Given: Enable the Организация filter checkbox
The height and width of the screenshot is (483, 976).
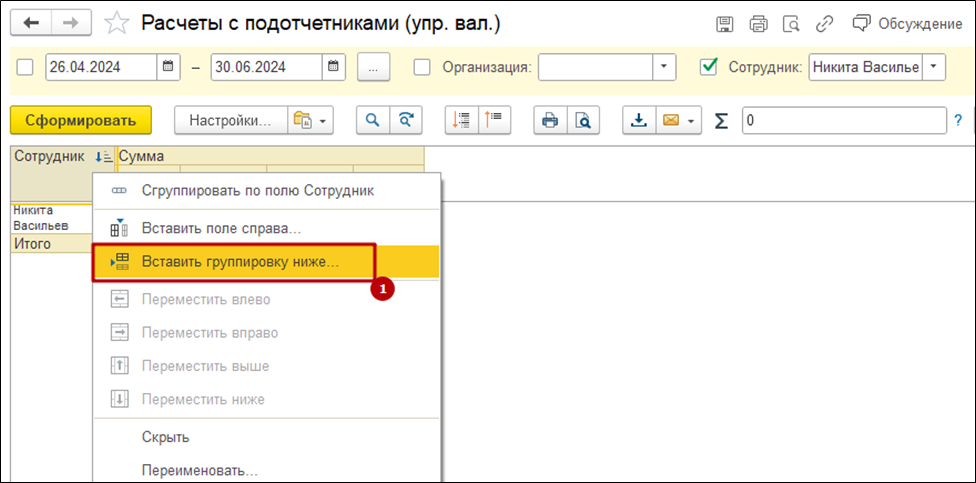Looking at the screenshot, I should point(423,67).
